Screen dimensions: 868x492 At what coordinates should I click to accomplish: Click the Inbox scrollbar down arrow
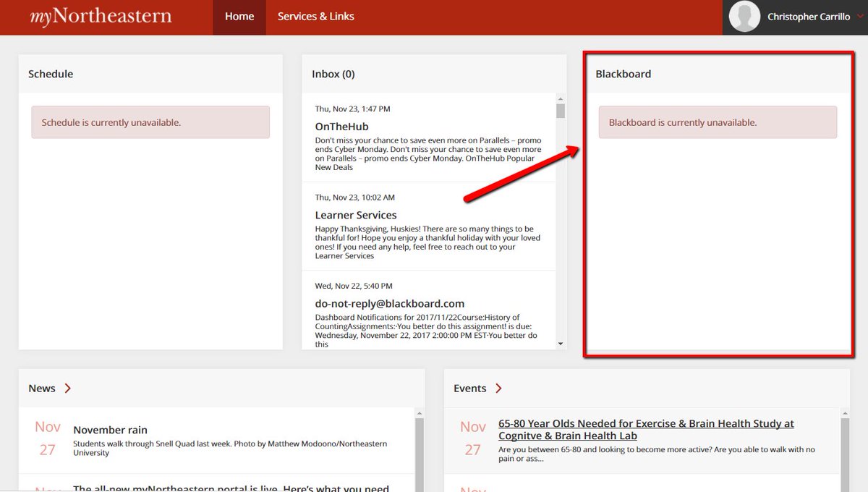click(560, 343)
